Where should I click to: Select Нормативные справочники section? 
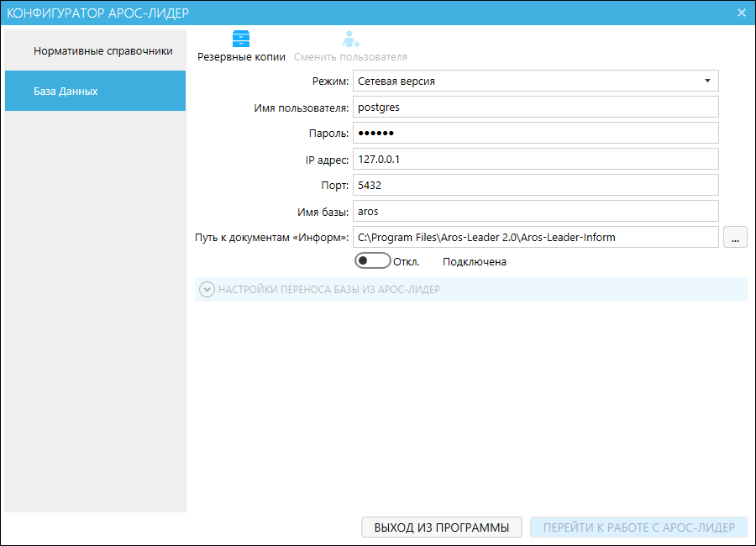pyautogui.click(x=96, y=50)
